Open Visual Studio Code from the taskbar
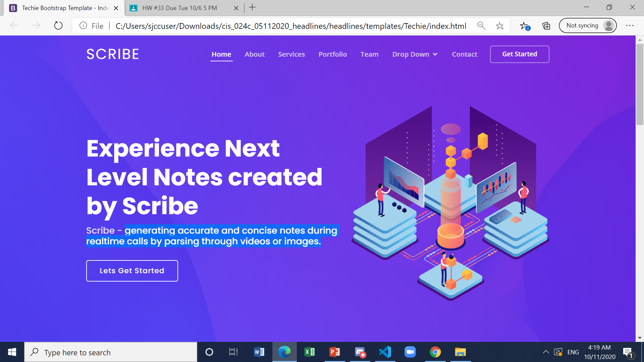The height and width of the screenshot is (362, 644). click(385, 352)
